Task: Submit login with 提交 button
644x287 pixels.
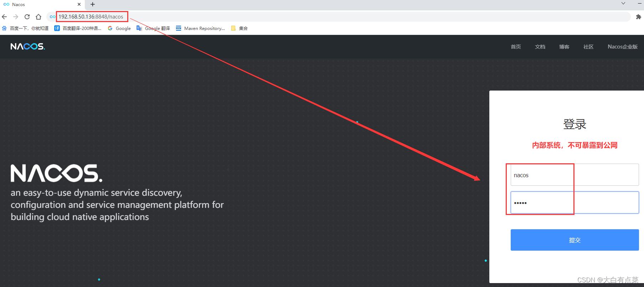Action: coord(575,240)
